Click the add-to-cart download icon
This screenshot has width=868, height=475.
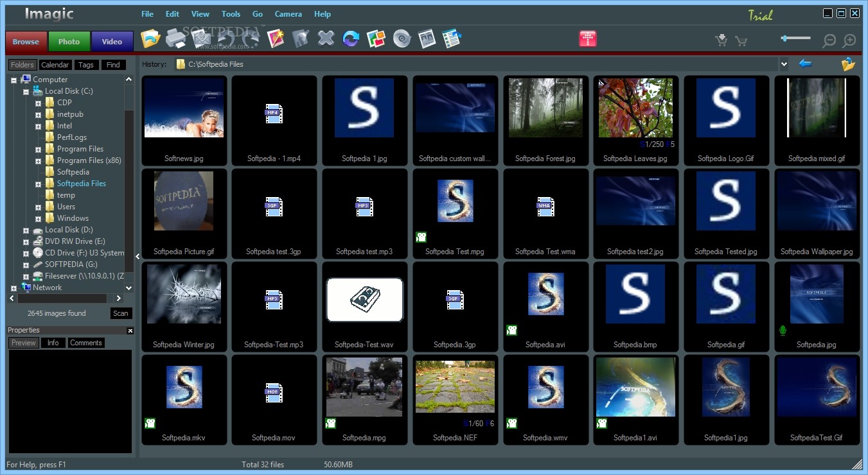tap(722, 40)
